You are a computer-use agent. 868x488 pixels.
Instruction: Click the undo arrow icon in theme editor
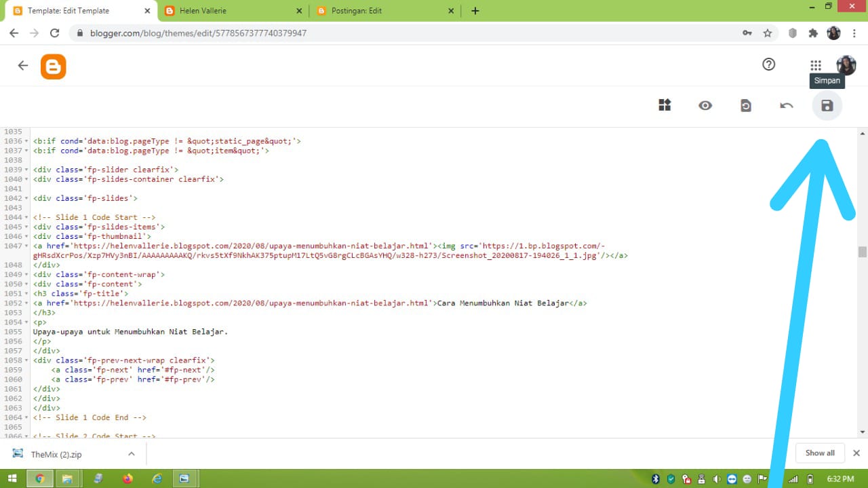pyautogui.click(x=787, y=105)
